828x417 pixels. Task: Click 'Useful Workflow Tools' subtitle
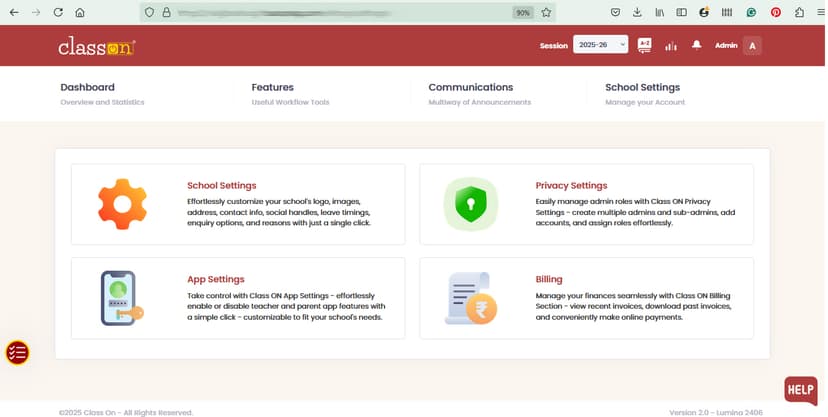coord(290,102)
